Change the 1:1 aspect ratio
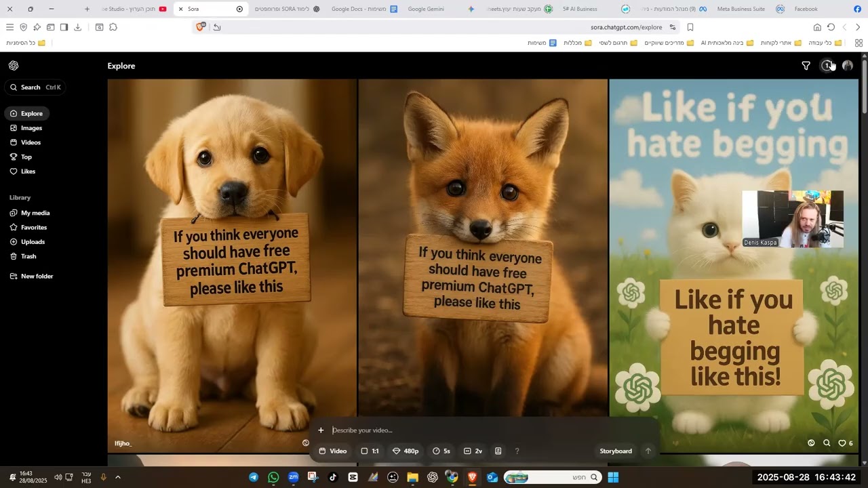Screen dimensions: 868x488 (x=370, y=451)
